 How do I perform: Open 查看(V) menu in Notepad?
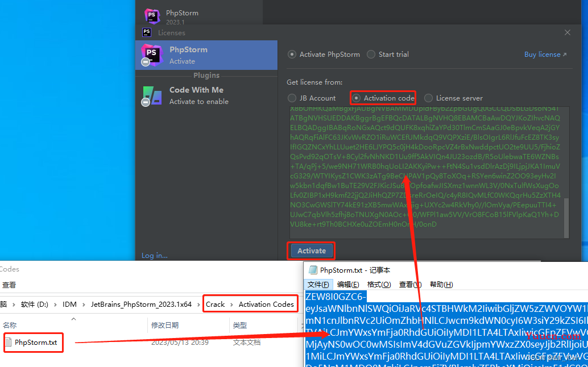410,284
